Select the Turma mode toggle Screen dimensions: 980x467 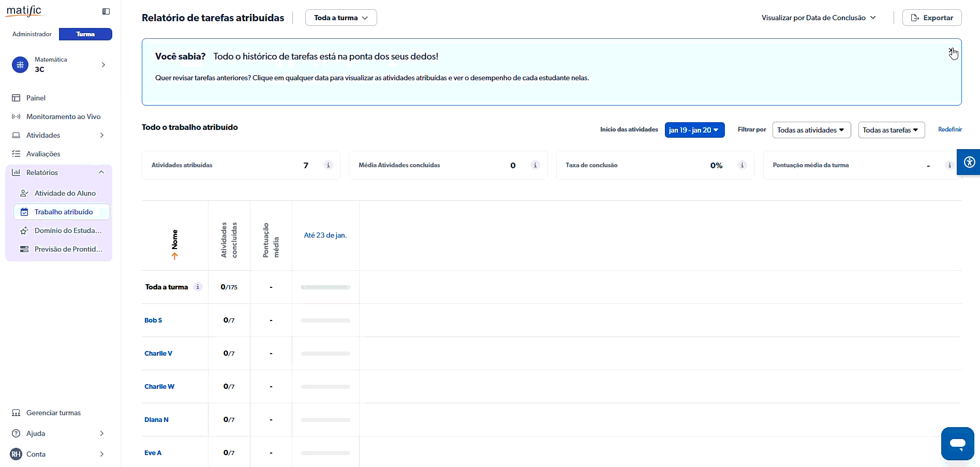click(85, 34)
